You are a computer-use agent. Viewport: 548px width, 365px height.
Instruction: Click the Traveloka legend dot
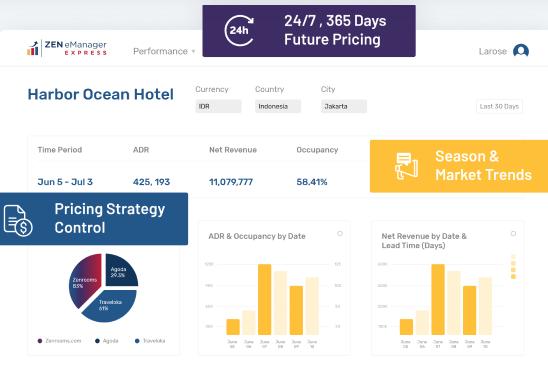point(137,341)
